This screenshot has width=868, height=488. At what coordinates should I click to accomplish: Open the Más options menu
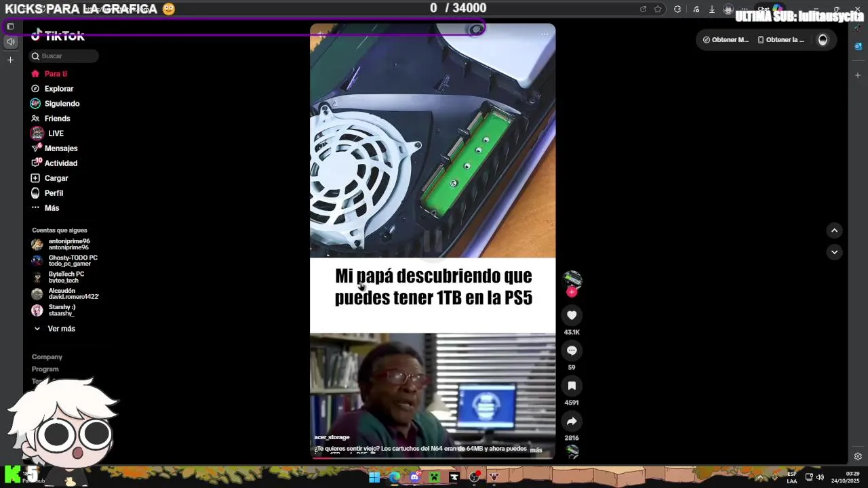coord(45,208)
